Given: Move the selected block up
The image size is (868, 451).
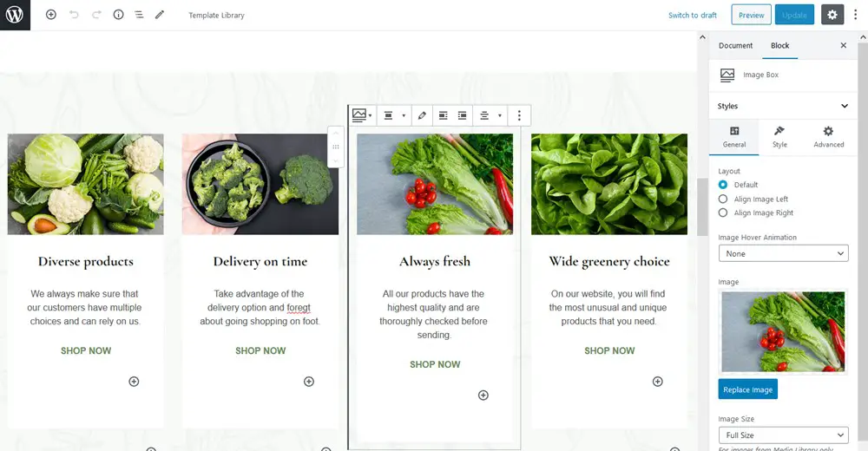Looking at the screenshot, I should [335, 134].
